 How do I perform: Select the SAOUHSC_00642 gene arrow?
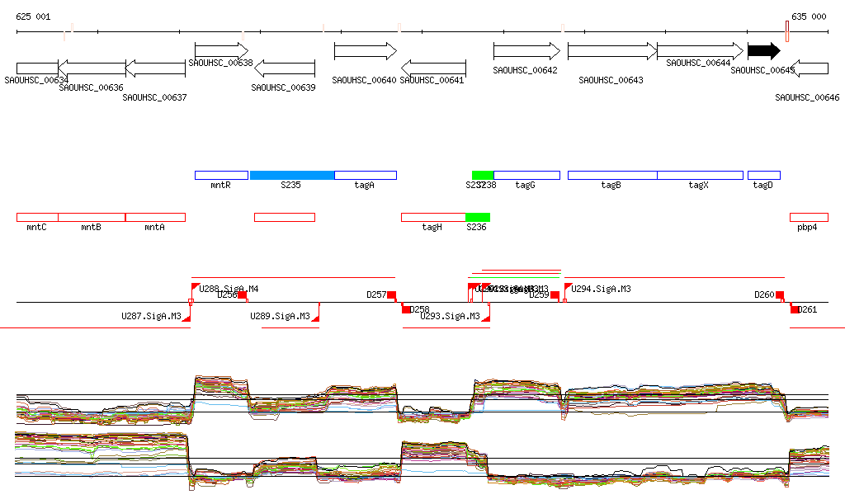(x=527, y=51)
